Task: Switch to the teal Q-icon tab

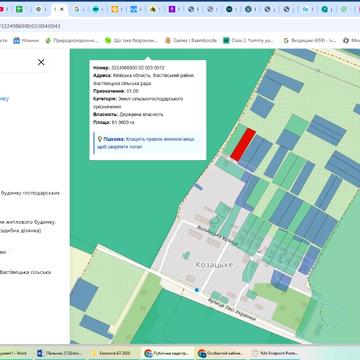Action: (x=324, y=9)
